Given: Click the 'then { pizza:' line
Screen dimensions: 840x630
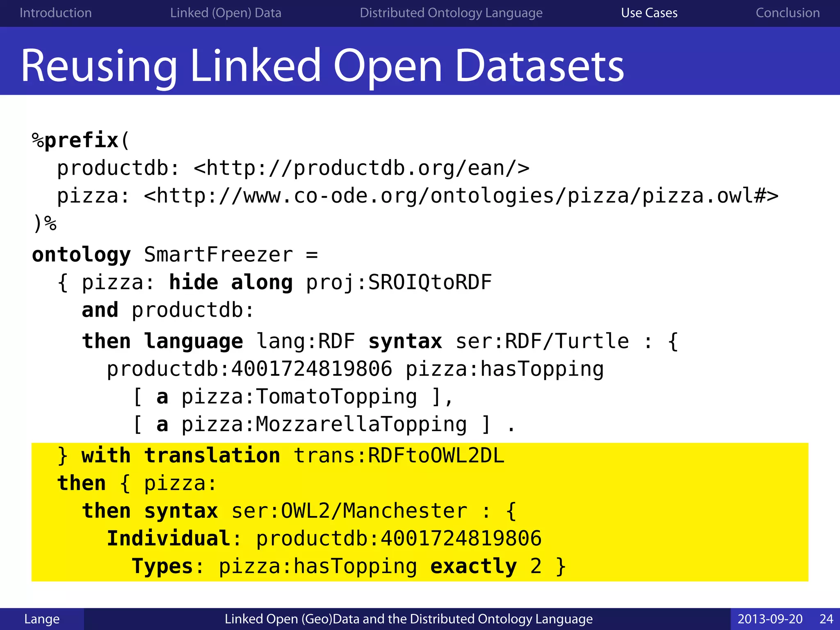Looking at the screenshot, I should coord(137,483).
